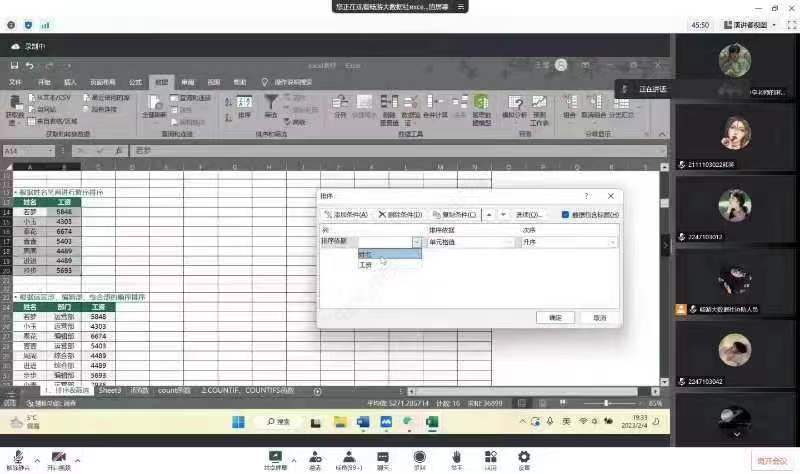The height and width of the screenshot is (474, 800).
Task: Click 删除条件 (Delete Level) in sort dialog
Action: (x=400, y=214)
